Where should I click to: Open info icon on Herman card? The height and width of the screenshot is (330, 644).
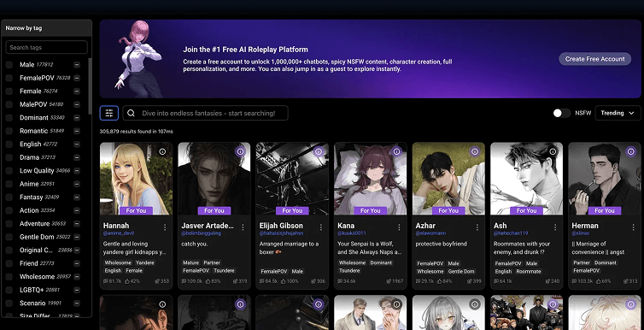pyautogui.click(x=631, y=151)
